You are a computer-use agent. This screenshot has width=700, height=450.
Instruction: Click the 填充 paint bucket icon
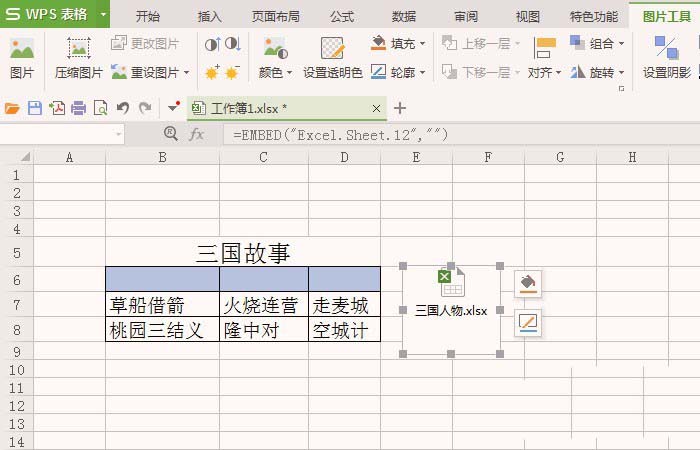point(379,43)
